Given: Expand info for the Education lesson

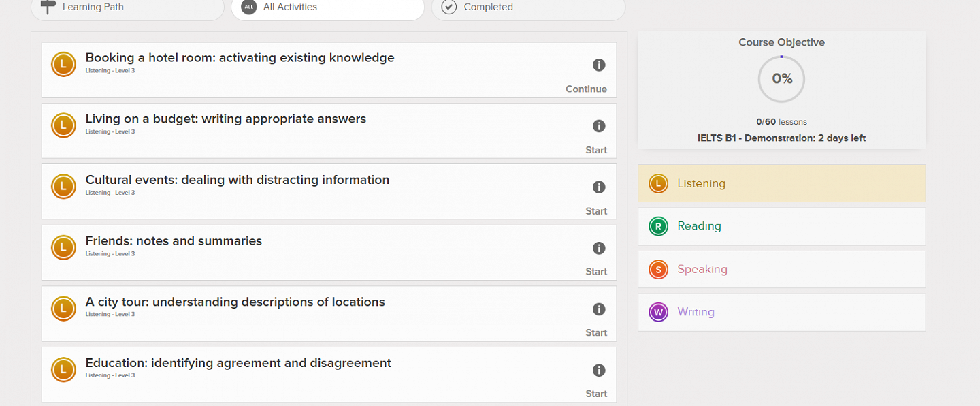Looking at the screenshot, I should [599, 370].
